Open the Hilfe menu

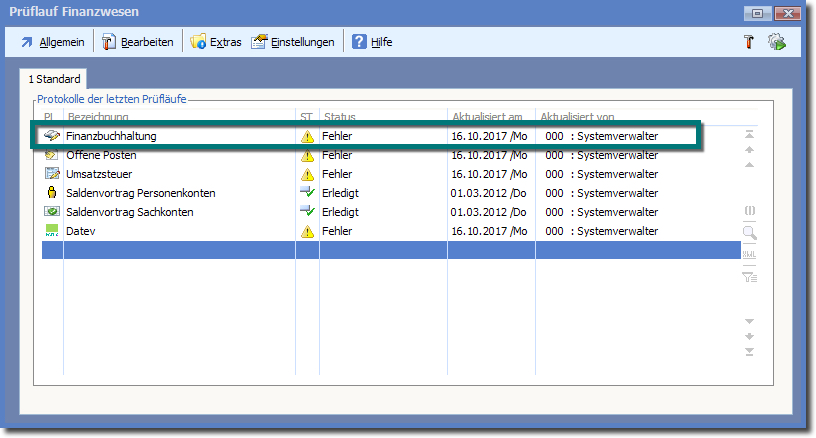[371, 42]
